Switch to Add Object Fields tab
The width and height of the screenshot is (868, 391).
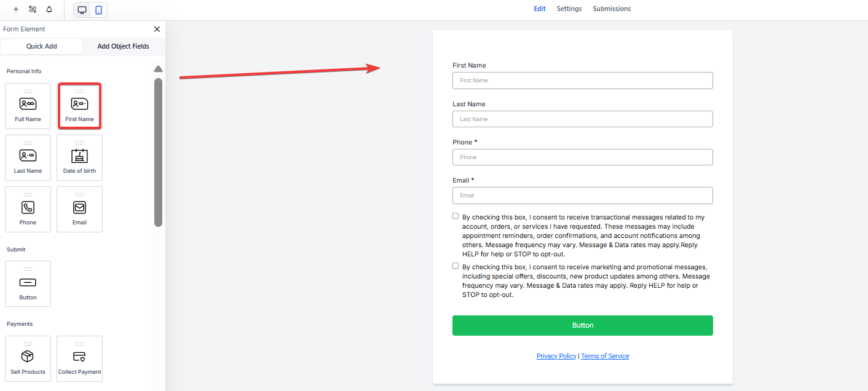point(123,47)
